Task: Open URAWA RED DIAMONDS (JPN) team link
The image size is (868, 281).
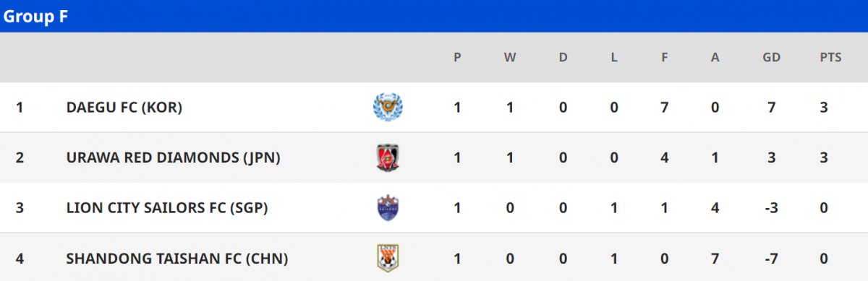Action: 173,157
